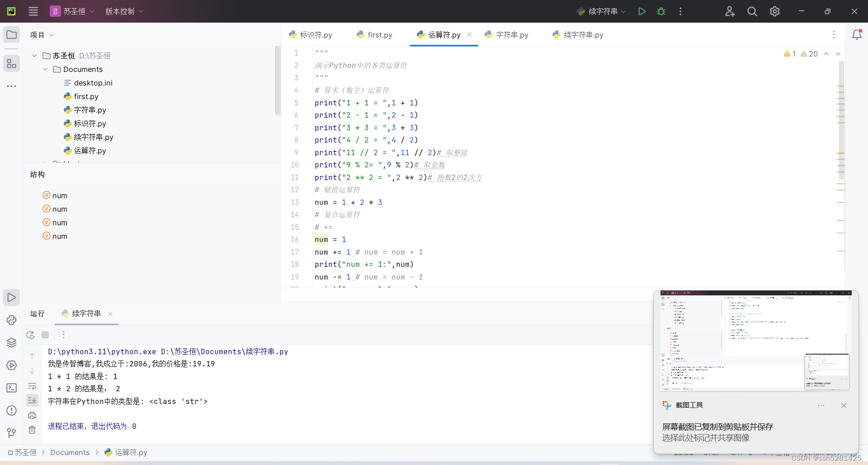Open 版本控制 dropdown menu
Image resolution: width=868 pixels, height=465 pixels.
(124, 11)
